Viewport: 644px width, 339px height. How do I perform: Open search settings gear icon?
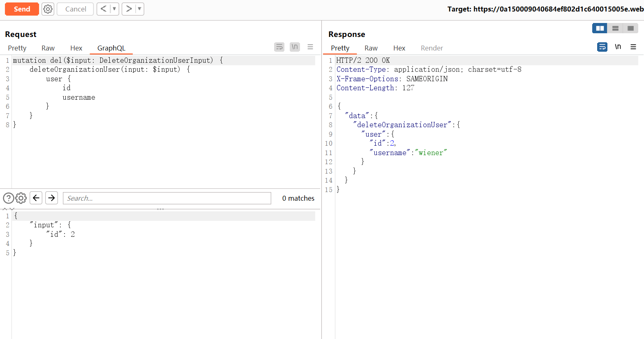pyautogui.click(x=21, y=198)
